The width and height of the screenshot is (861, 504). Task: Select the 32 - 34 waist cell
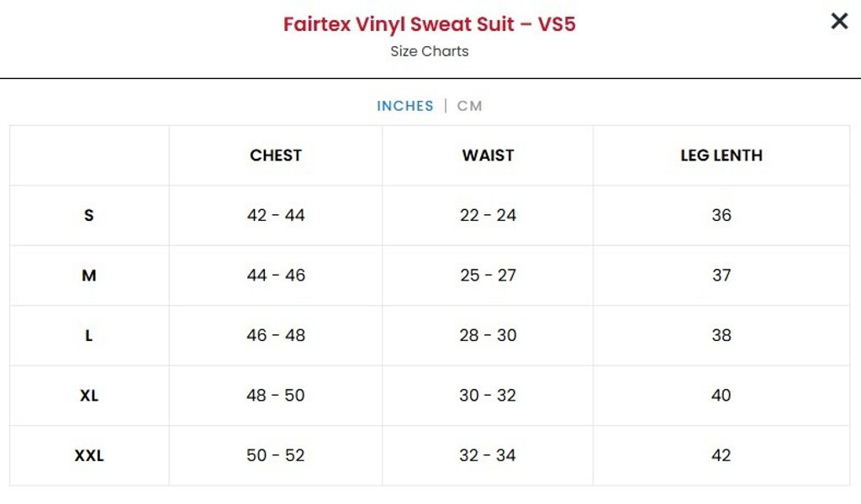click(x=488, y=455)
